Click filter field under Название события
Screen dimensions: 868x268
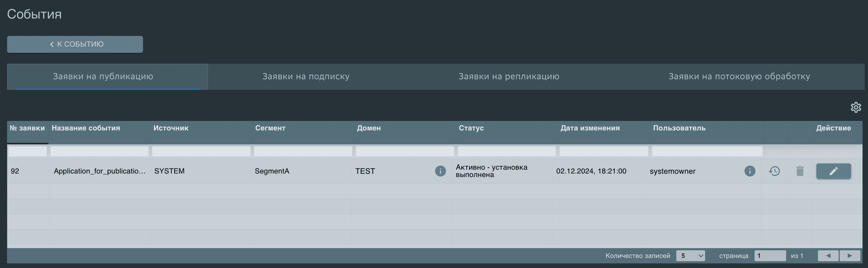(100, 151)
